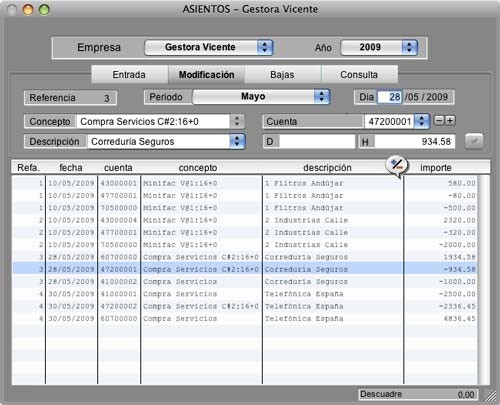Image resolution: width=500 pixels, height=405 pixels.
Task: Select row with importe -2000.00
Action: [245, 245]
